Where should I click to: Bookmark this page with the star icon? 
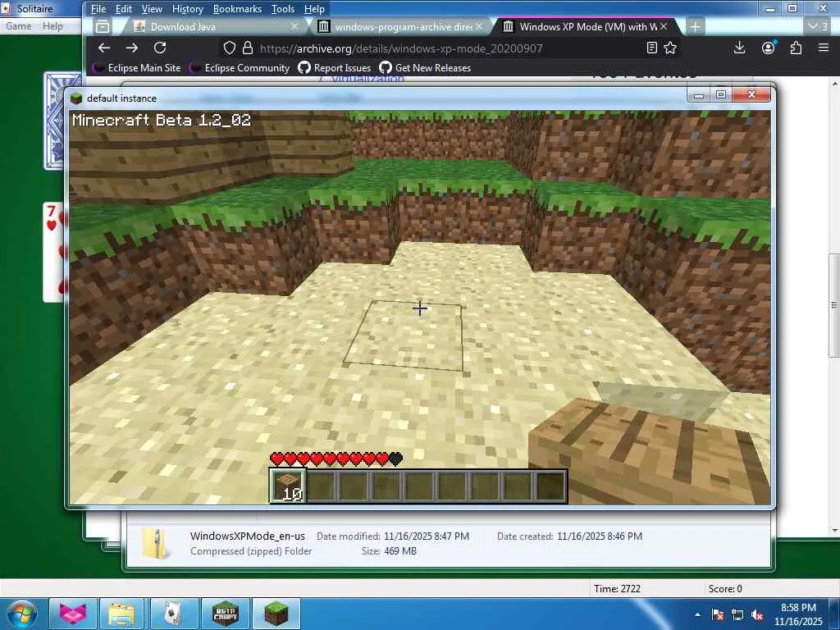(670, 48)
